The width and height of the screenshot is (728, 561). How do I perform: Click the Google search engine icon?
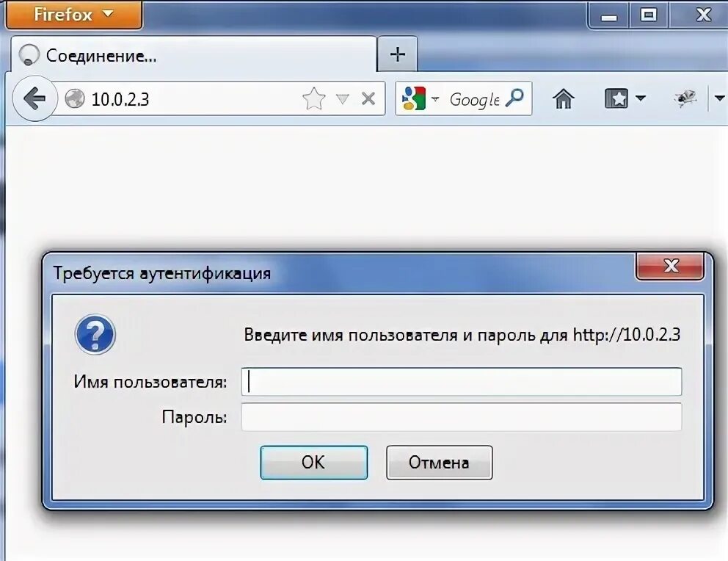click(414, 98)
